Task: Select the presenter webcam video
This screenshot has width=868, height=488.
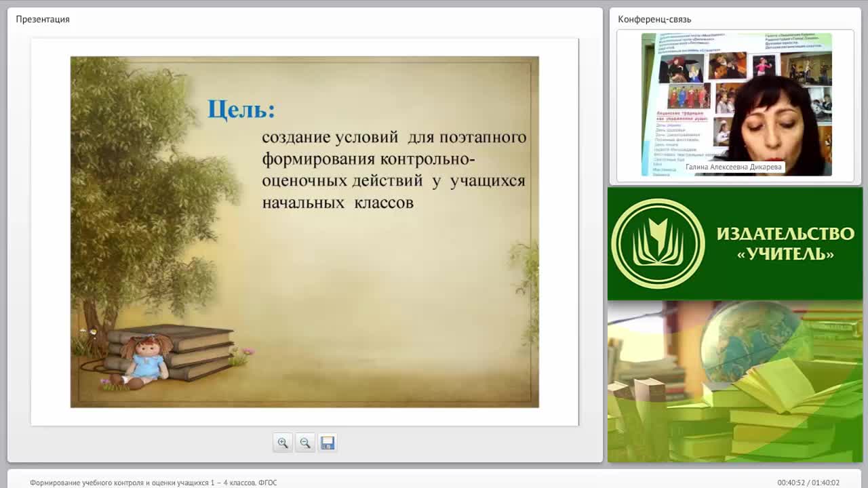Action: pos(736,104)
